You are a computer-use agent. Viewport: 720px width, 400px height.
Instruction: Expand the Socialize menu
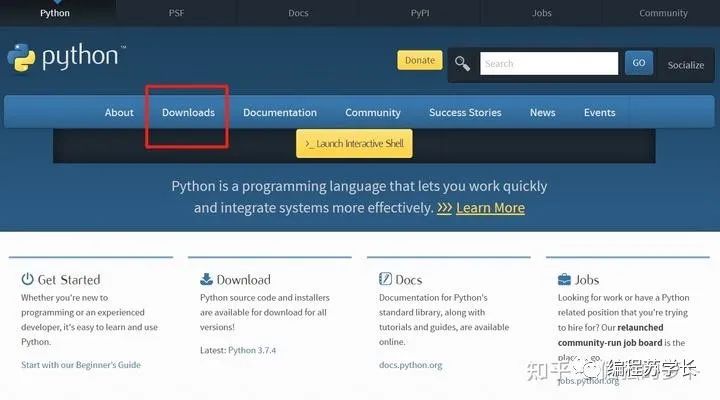(686, 65)
